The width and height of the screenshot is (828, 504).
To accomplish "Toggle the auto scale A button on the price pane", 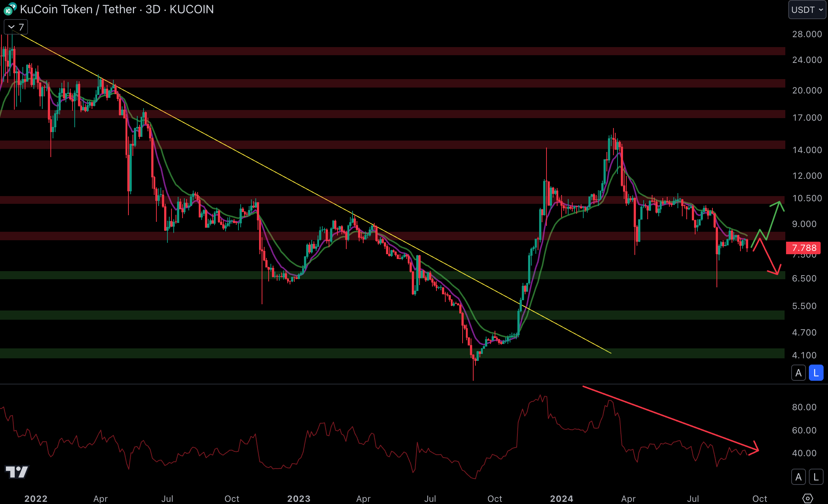I will coord(798,373).
